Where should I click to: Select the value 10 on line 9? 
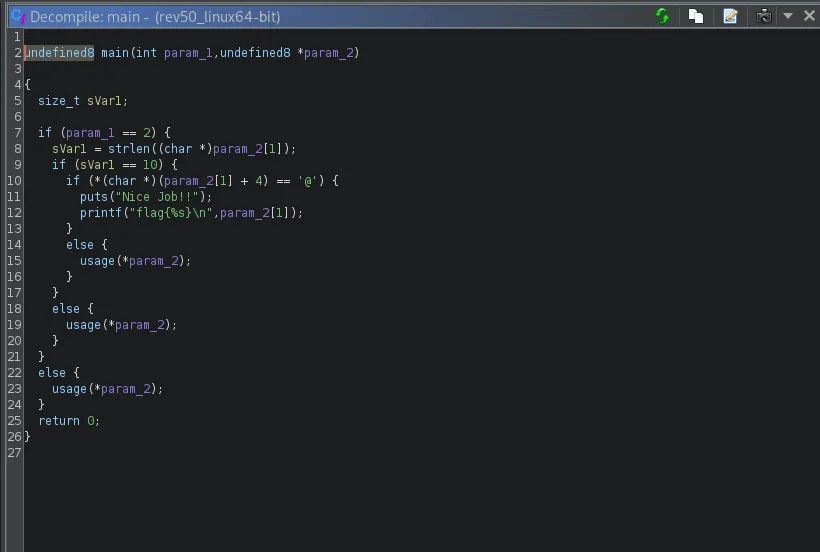click(x=150, y=165)
